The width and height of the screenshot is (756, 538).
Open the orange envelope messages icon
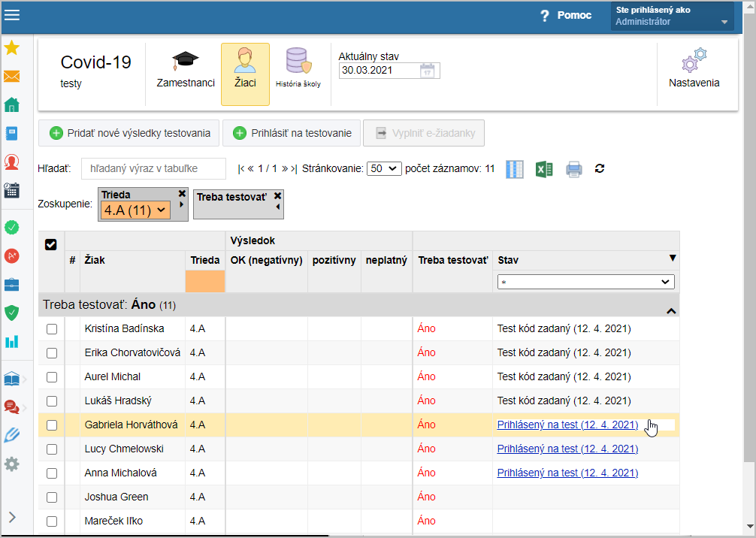click(x=11, y=76)
